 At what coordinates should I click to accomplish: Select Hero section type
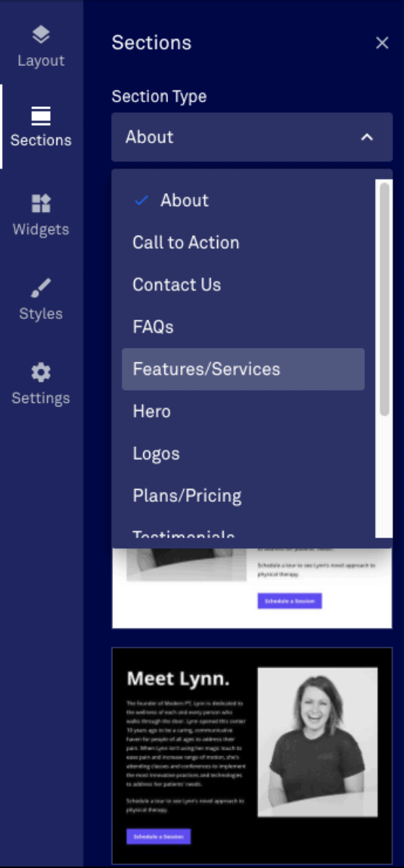243,412
